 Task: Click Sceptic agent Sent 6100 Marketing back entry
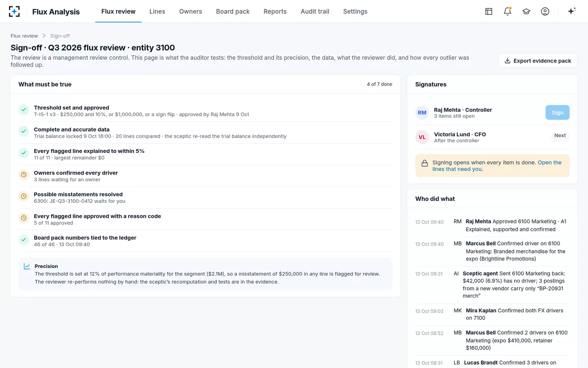(492, 285)
